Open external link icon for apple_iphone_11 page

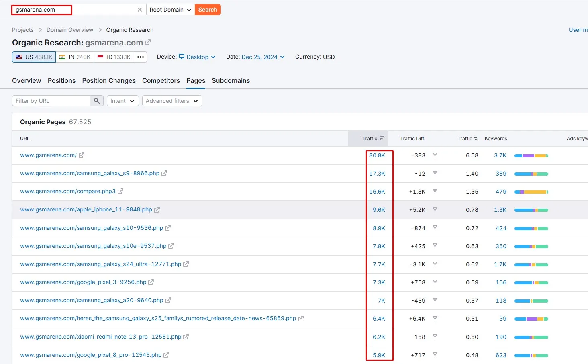click(x=157, y=210)
